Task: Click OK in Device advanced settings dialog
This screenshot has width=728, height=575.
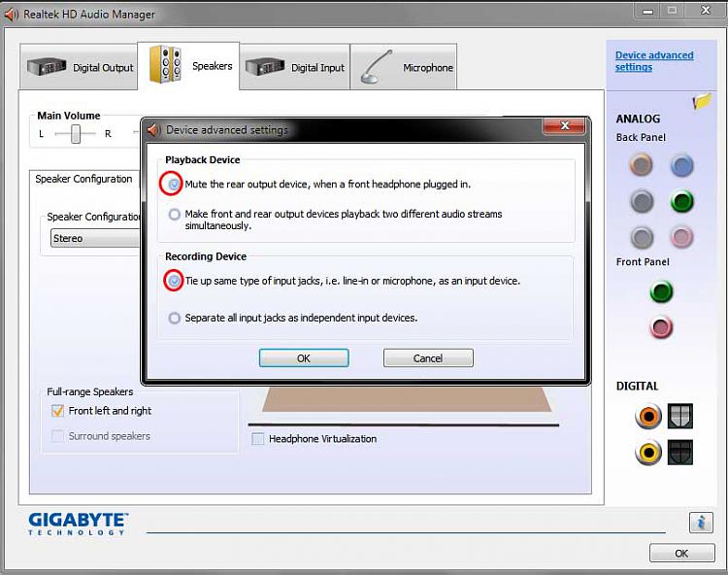Action: point(304,358)
